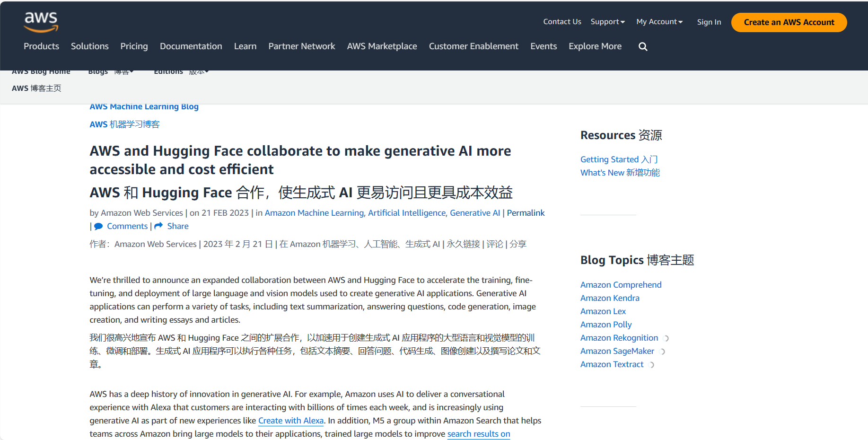Open the Explore More menu

pos(595,46)
